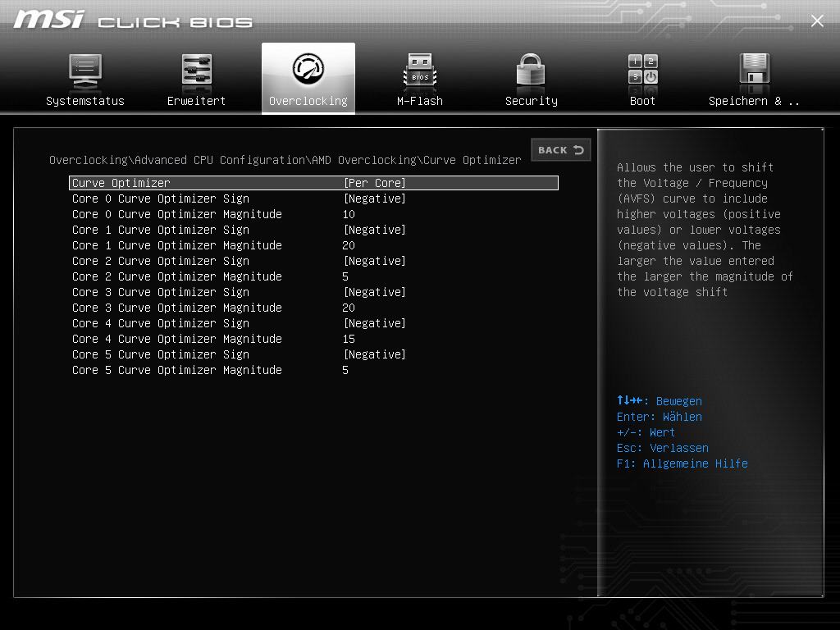
Task: Open the Curve Optimizer [Per Core] dropdown
Action: pyautogui.click(x=374, y=183)
